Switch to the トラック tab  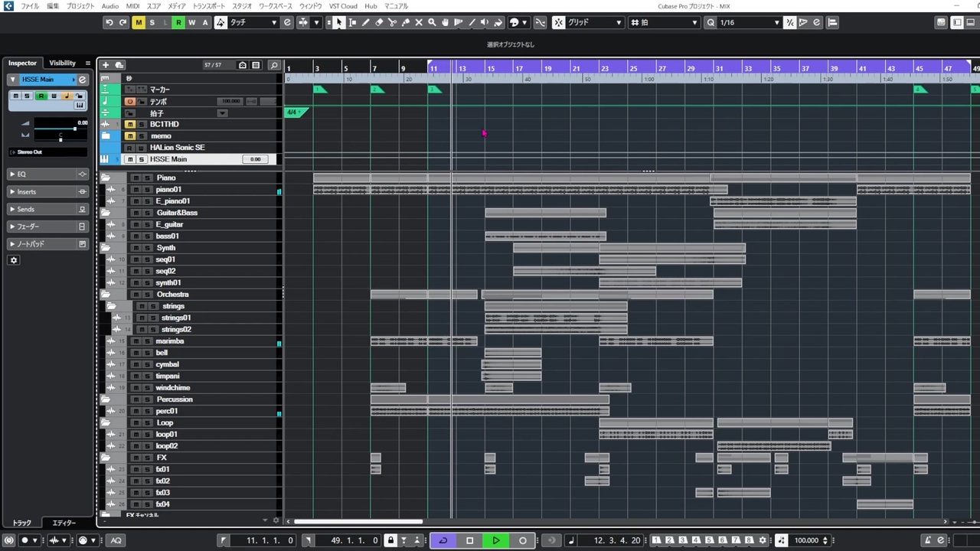coord(22,523)
